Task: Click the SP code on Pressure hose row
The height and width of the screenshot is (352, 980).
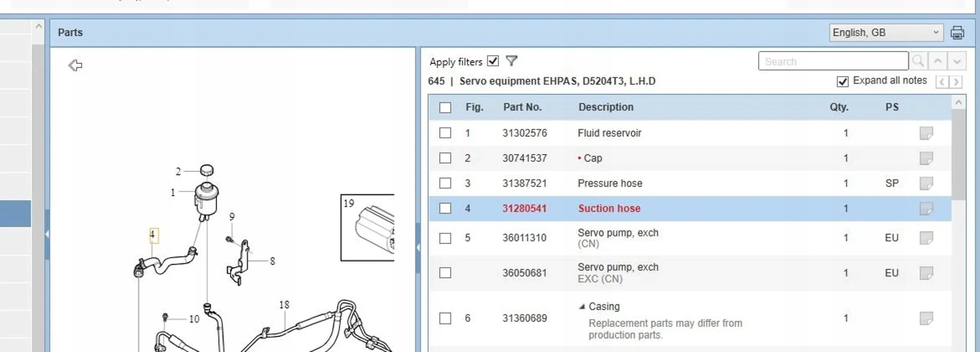Action: [x=892, y=183]
